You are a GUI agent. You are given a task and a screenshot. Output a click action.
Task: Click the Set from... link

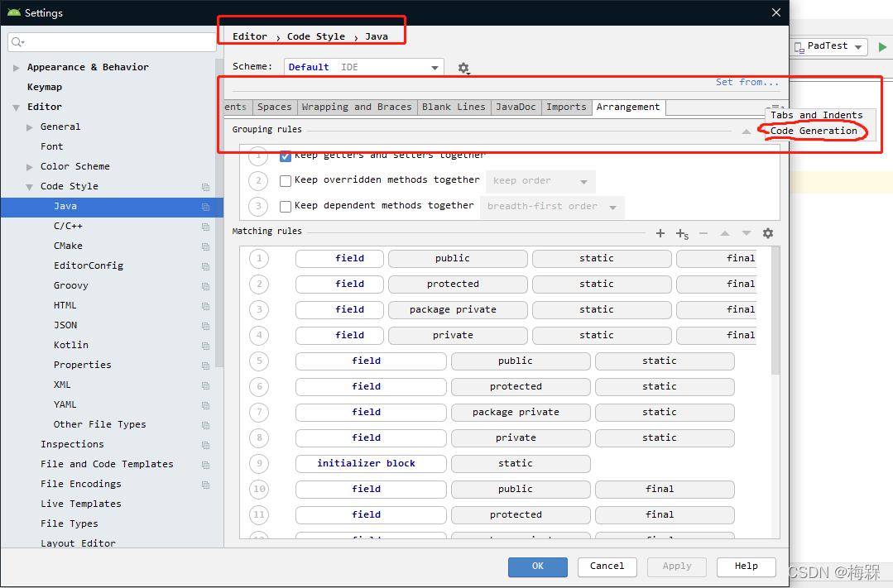pos(747,83)
